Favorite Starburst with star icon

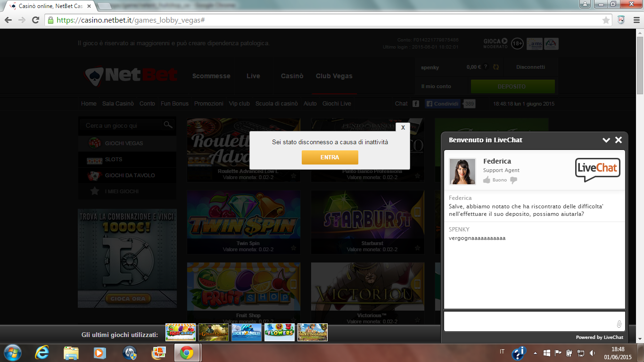(417, 248)
